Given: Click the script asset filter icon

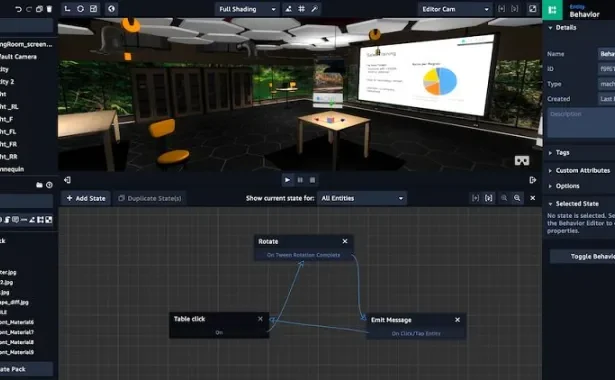Looking at the screenshot, I should (7, 220).
